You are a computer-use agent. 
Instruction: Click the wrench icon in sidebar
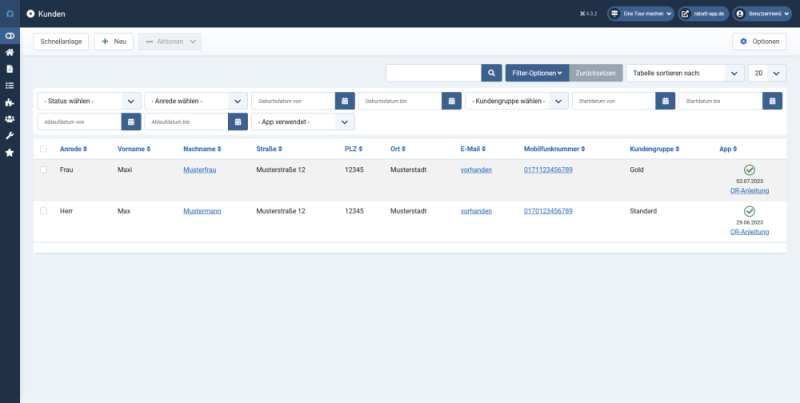[10, 135]
